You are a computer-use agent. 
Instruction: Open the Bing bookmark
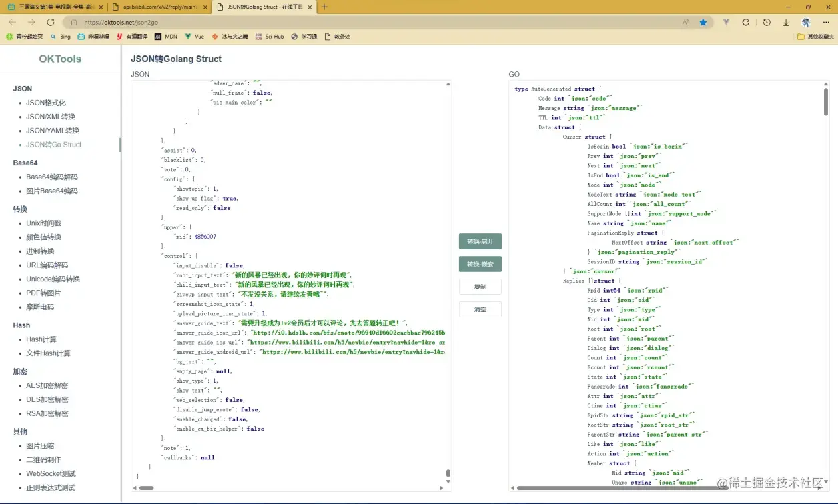coord(60,37)
